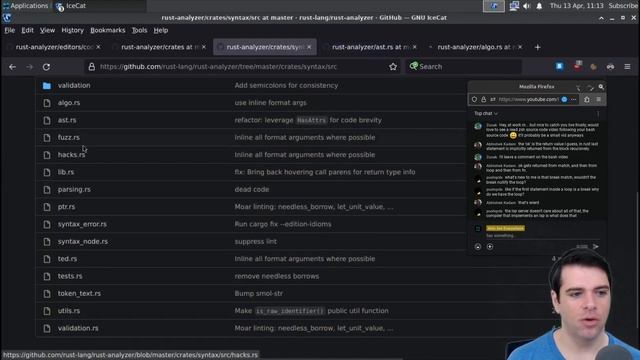Viewport: 640px width, 360px height.
Task: Click the padlock site security icon
Action: tap(91, 67)
